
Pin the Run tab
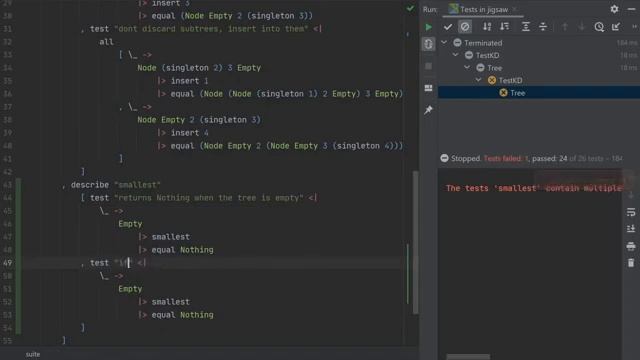pyautogui.click(x=428, y=110)
